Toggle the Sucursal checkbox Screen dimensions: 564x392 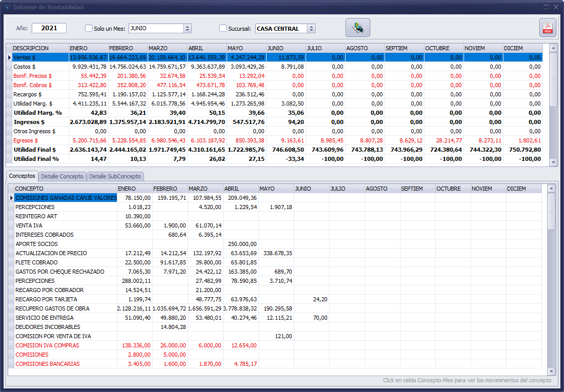pos(223,29)
